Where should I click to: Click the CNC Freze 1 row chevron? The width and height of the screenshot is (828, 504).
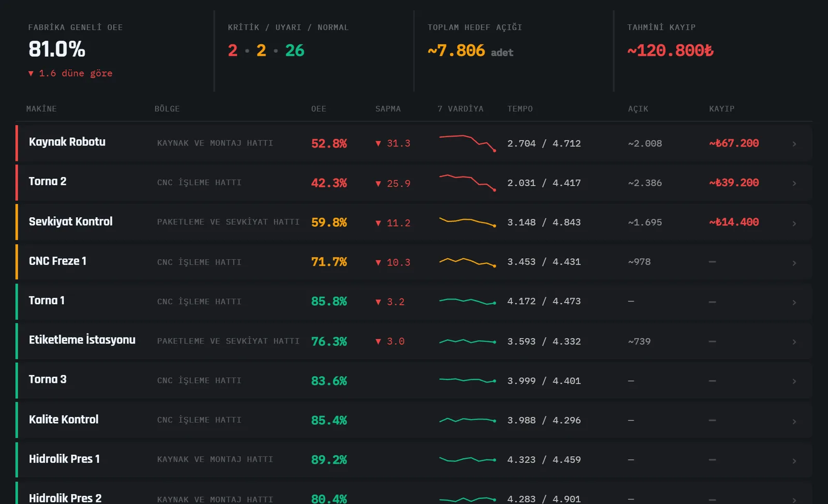point(794,263)
